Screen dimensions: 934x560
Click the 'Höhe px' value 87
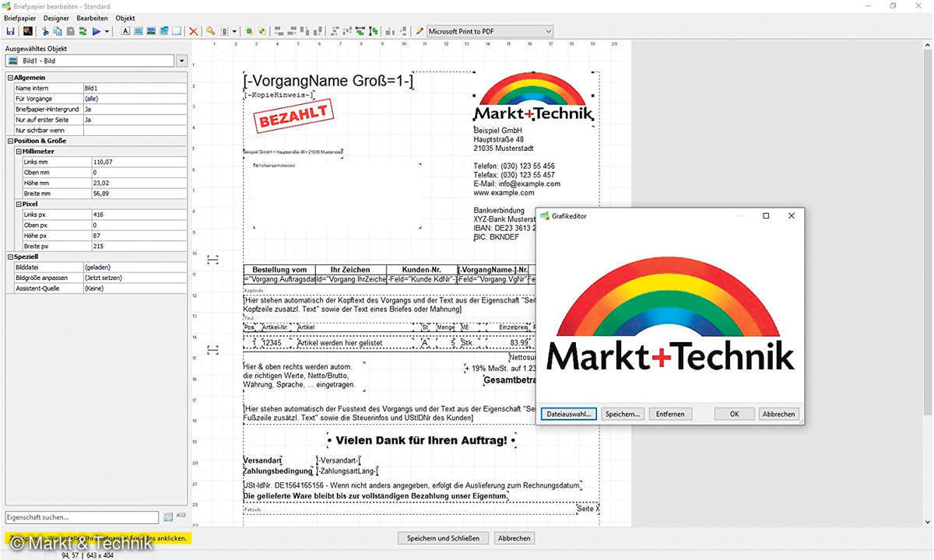click(x=139, y=235)
